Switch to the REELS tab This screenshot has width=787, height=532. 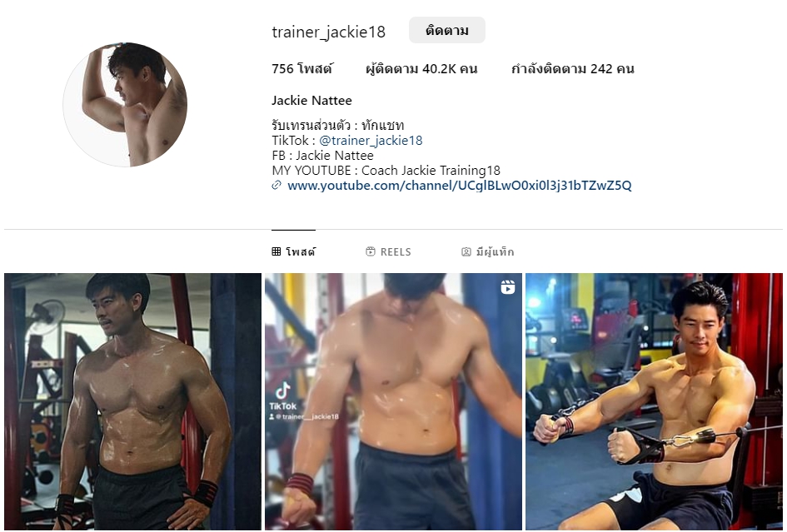coord(388,252)
